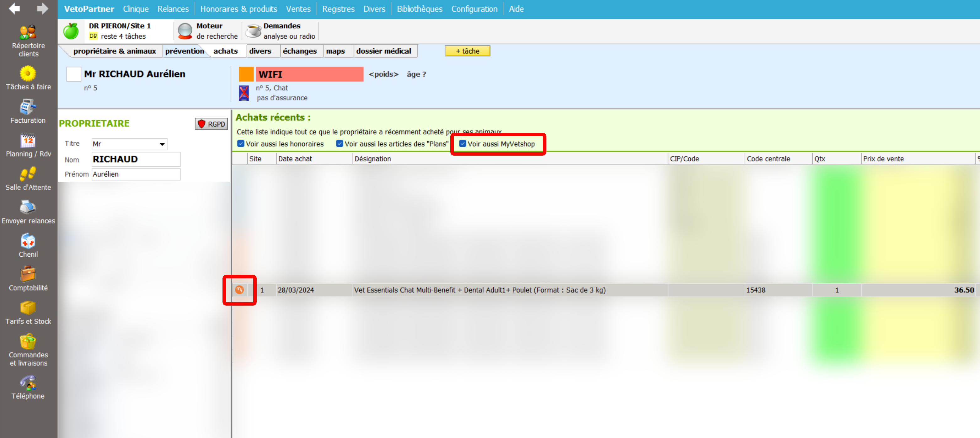
Task: Click the Prénom input field
Action: [136, 174]
